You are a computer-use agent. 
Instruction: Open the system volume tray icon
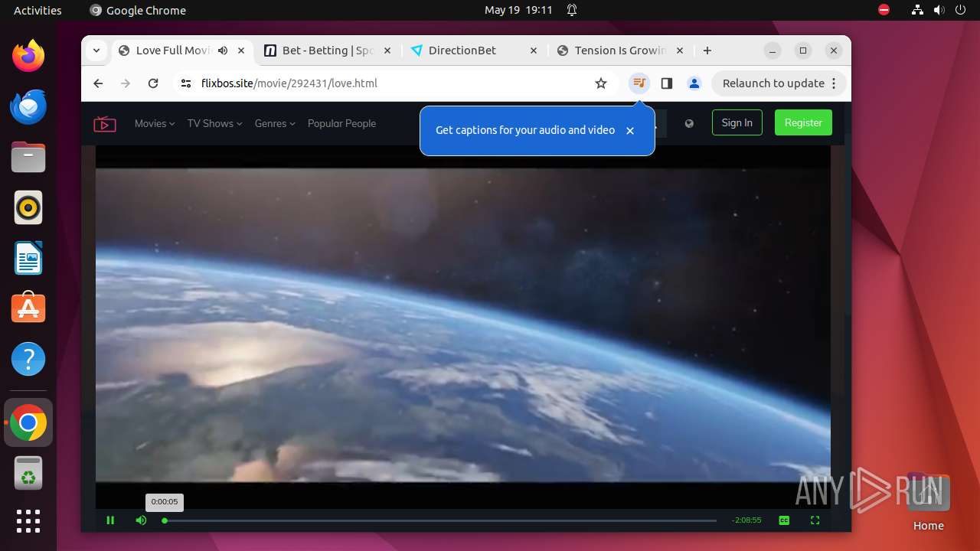point(939,10)
